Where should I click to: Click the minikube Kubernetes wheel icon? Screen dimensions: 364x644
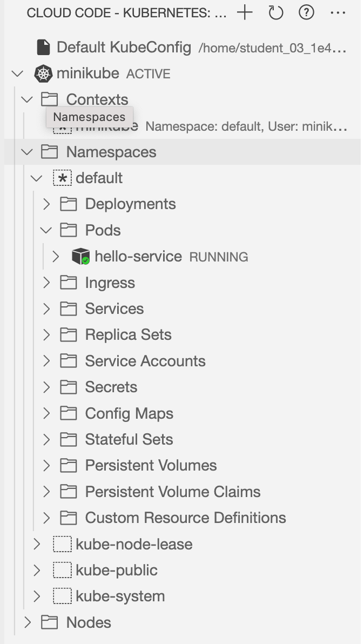tap(44, 73)
